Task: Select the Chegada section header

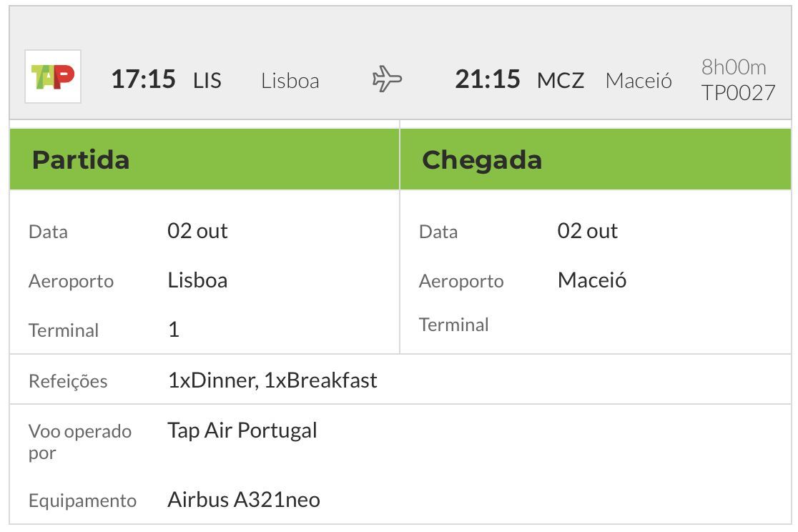Action: click(596, 159)
